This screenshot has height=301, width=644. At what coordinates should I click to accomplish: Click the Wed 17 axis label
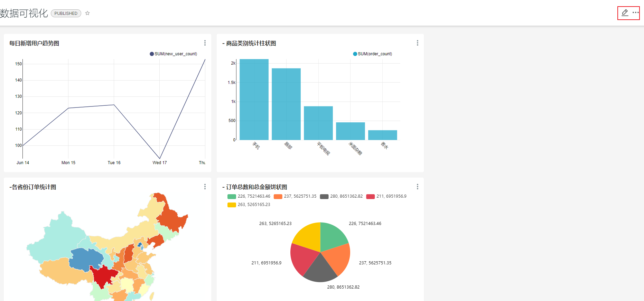pos(160,163)
